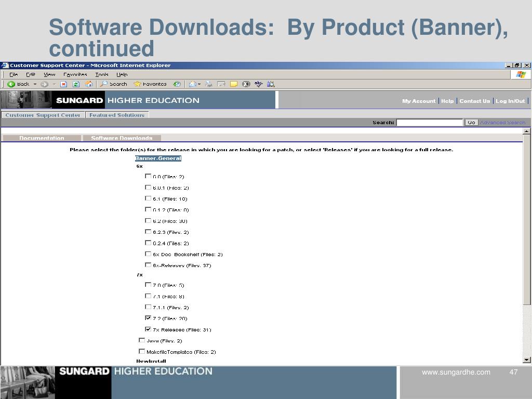Click the History toolbar icon
This screenshot has height=399, width=532.
tap(177, 84)
